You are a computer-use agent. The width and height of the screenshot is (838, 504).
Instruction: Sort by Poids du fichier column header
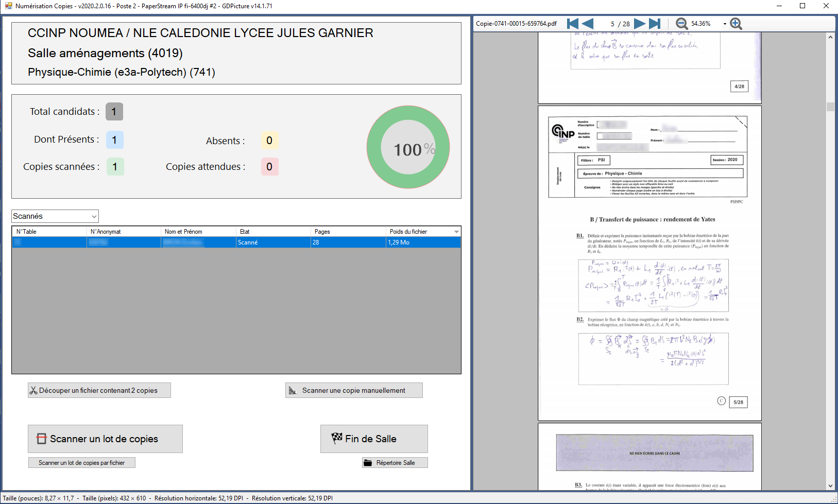[x=423, y=232]
